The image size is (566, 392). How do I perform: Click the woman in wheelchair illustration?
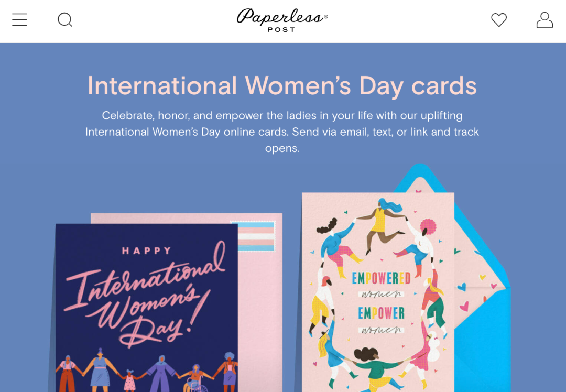pos(195,378)
